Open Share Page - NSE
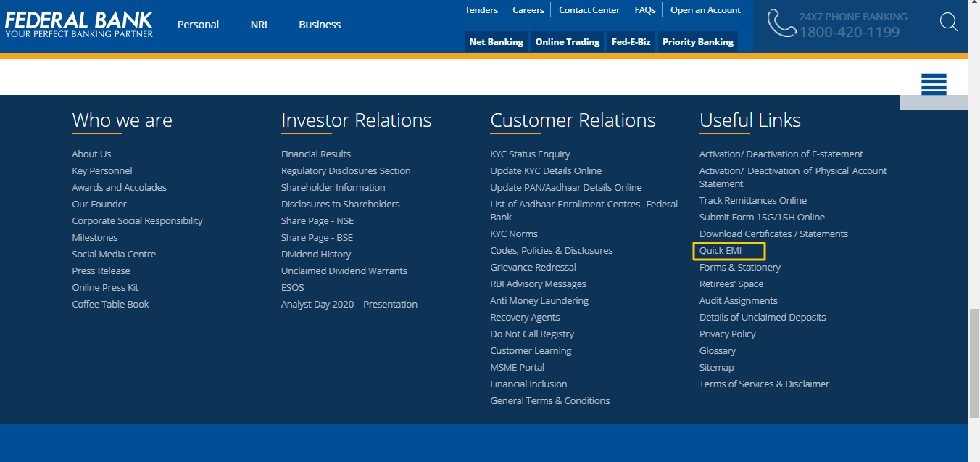This screenshot has width=980, height=462. [317, 220]
